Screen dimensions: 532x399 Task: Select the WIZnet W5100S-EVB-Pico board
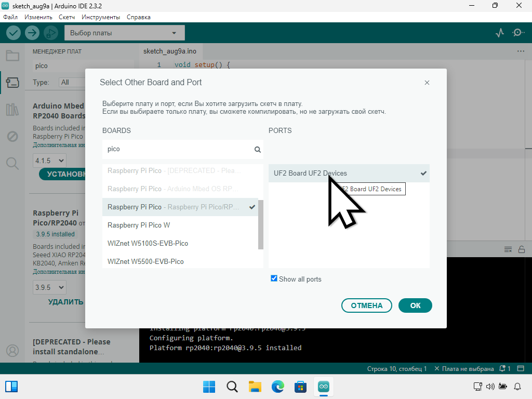pyautogui.click(x=180, y=243)
